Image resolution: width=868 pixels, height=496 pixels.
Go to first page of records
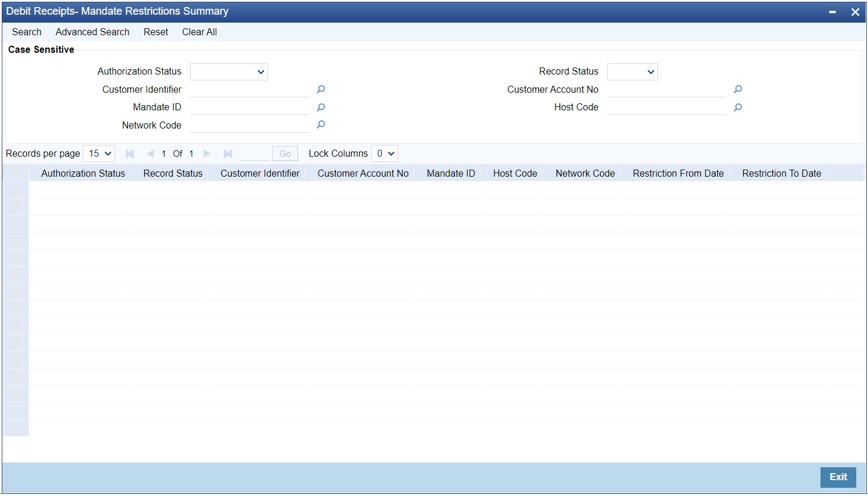[130, 154]
